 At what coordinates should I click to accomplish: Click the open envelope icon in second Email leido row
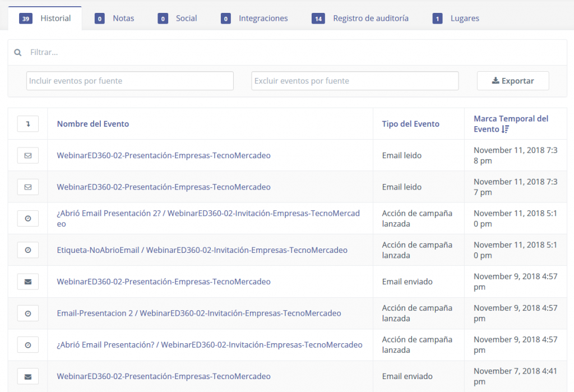[28, 187]
